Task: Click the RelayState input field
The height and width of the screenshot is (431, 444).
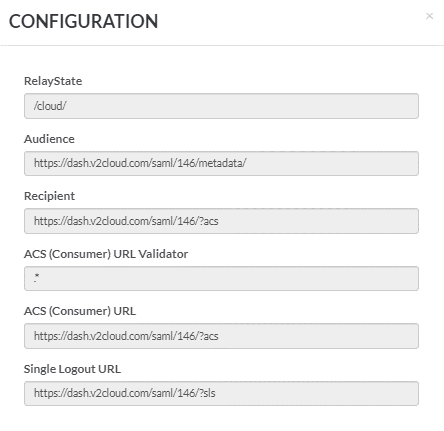Action: (221, 106)
